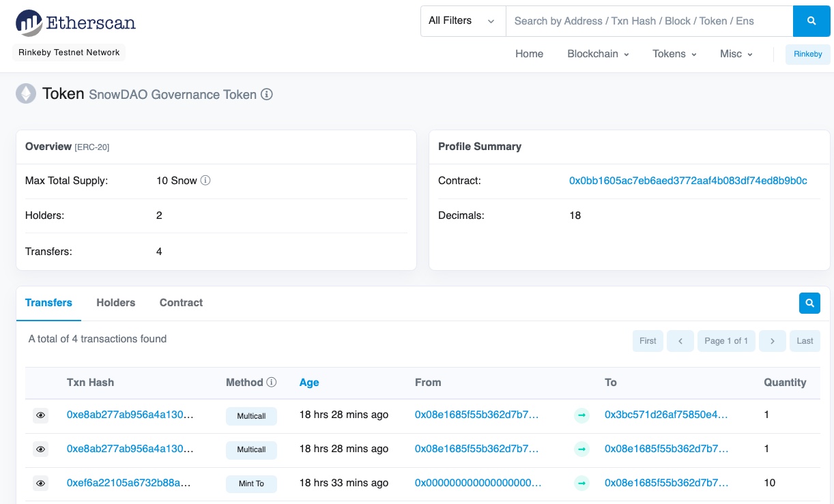Click the Rinkeby network button
834x504 pixels.
[808, 55]
